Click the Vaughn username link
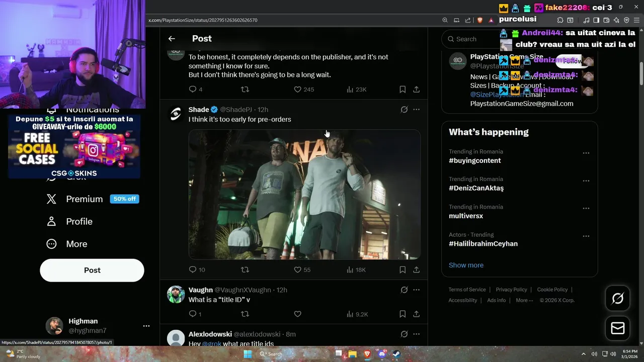 (201, 290)
